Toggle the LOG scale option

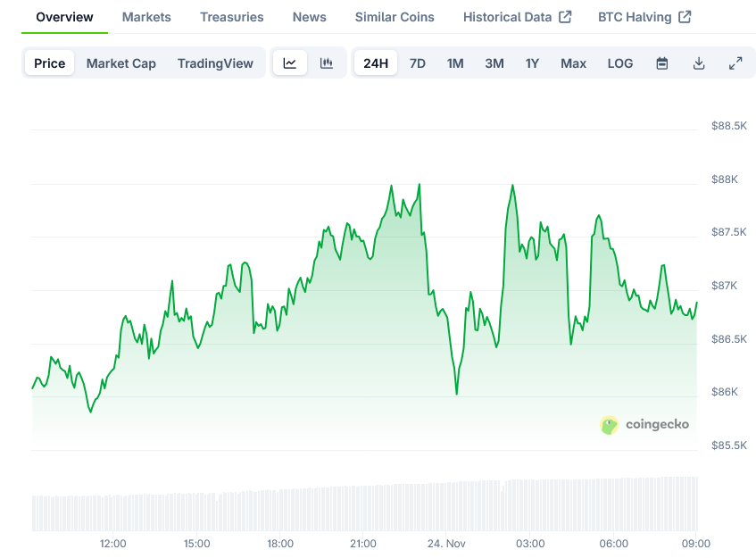point(619,62)
